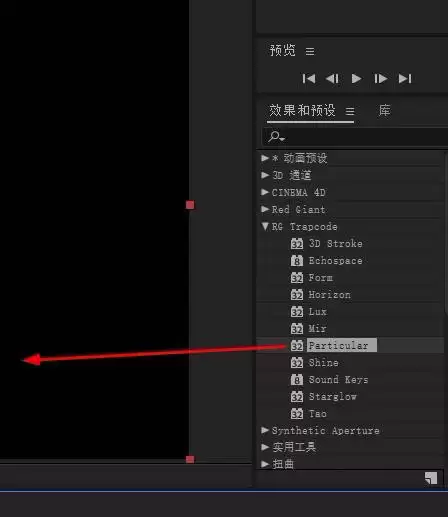
Task: Expand the Synthetic Aperture category
Action: (265, 430)
